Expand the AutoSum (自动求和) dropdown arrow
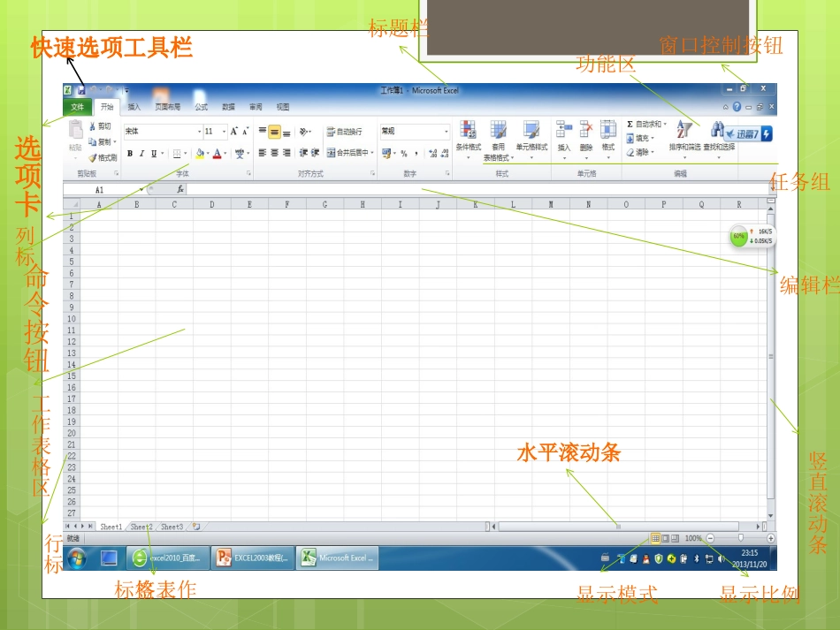 665,125
